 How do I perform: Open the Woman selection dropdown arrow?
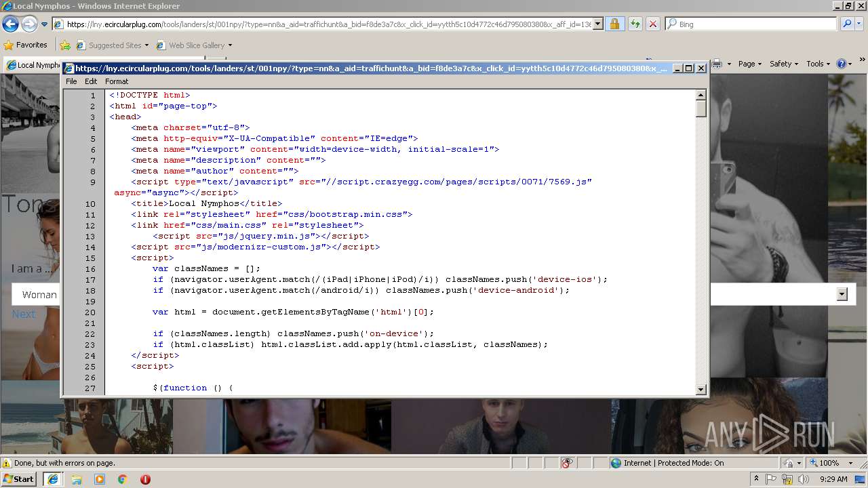tap(842, 294)
